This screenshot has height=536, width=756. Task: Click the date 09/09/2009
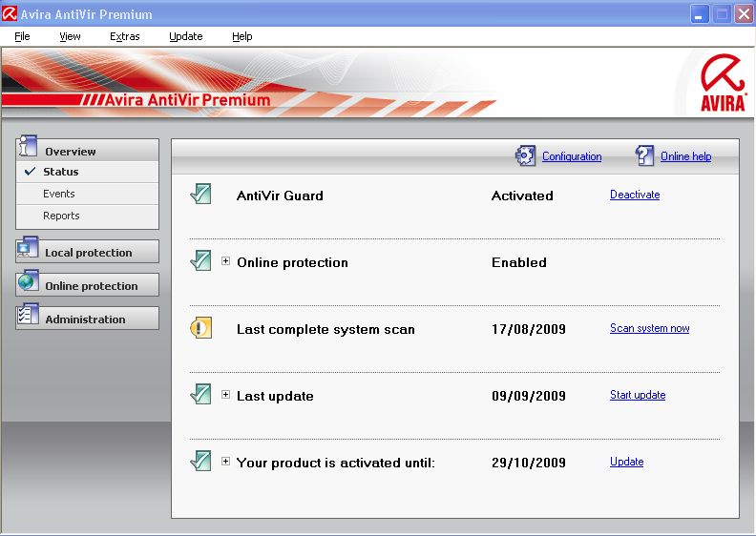529,396
